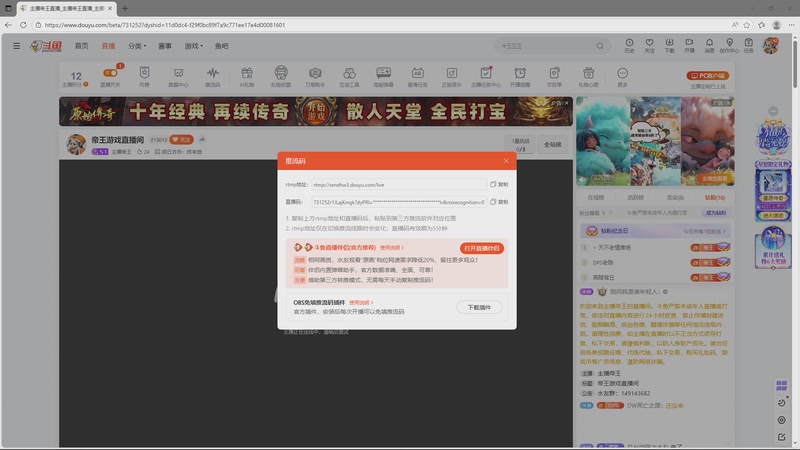Select 直播 in top navigation
800x450 pixels.
click(108, 46)
